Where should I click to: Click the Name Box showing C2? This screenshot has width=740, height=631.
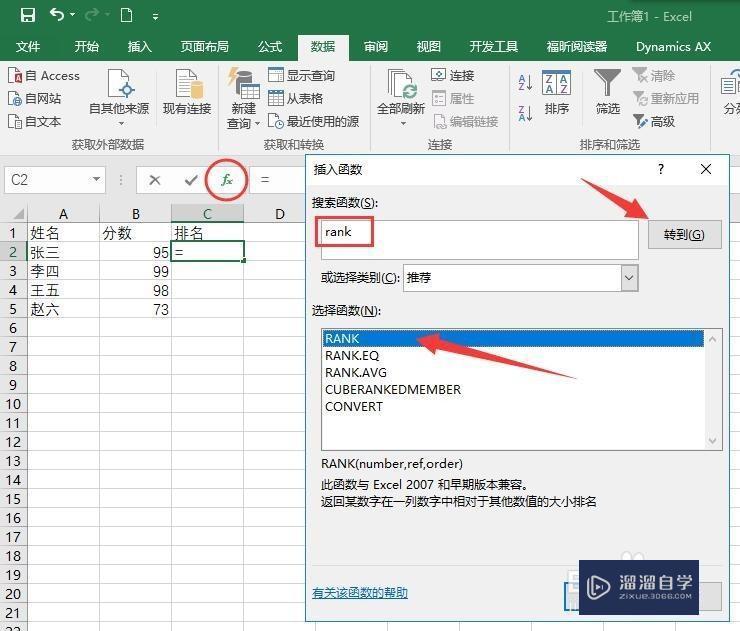click(47, 179)
